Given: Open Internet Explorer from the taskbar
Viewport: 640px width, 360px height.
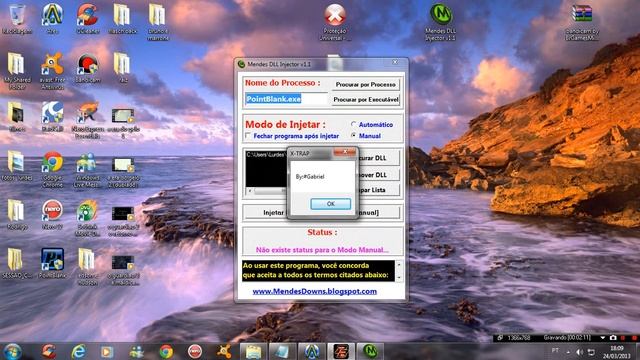Looking at the screenshot, I should click(78, 351).
